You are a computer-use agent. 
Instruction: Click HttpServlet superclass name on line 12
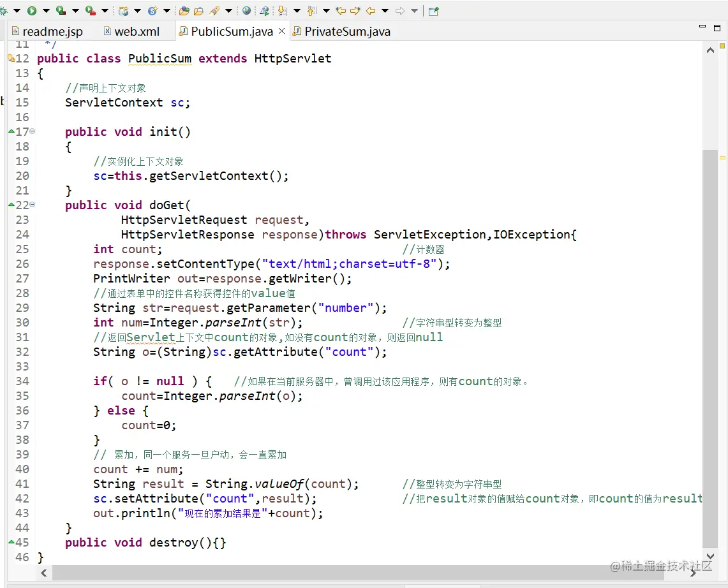[293, 59]
